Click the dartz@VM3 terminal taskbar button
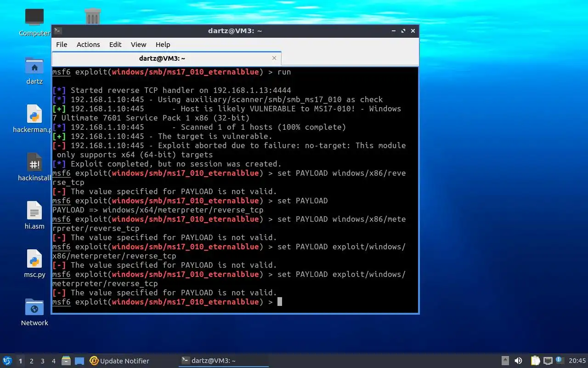This screenshot has height=368, width=588. pos(224,361)
